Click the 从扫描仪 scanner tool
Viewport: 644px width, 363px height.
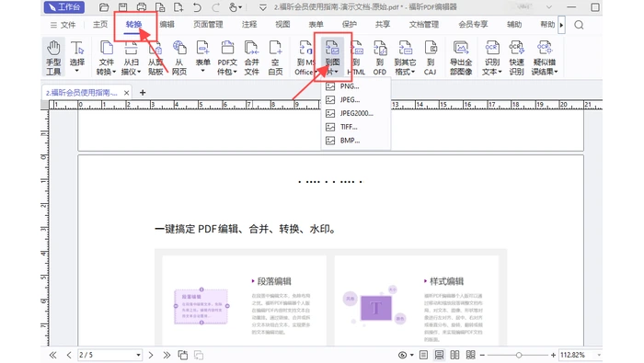[131, 57]
